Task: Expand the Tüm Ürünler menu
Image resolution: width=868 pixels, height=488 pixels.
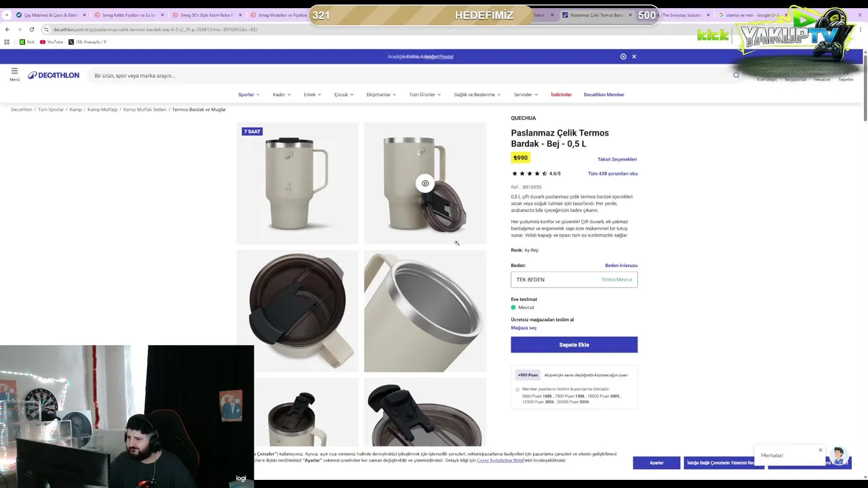Action: 425,94
